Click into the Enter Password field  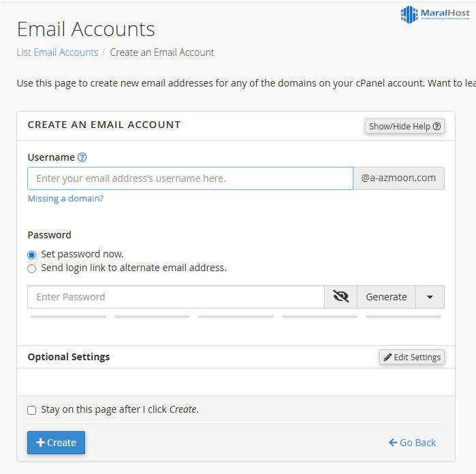176,297
